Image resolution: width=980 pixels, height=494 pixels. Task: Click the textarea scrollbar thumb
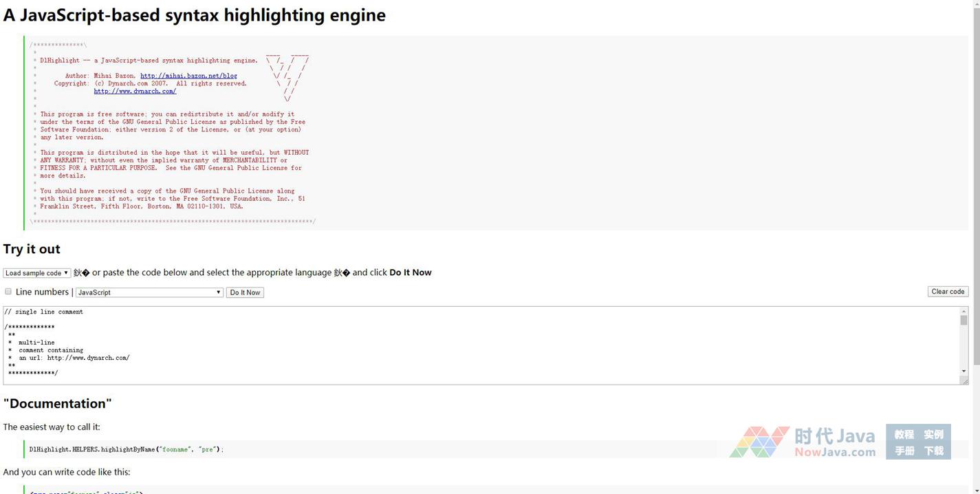coord(963,321)
